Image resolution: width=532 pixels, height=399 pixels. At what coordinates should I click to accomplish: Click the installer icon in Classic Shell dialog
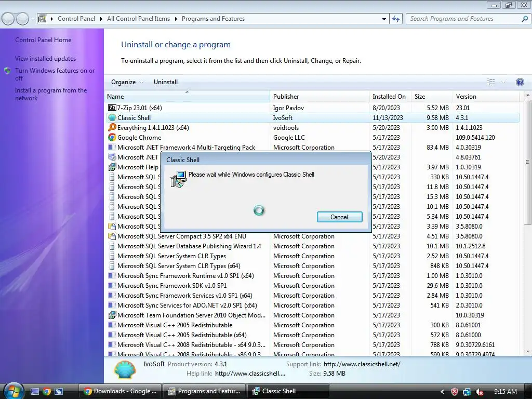tap(178, 179)
